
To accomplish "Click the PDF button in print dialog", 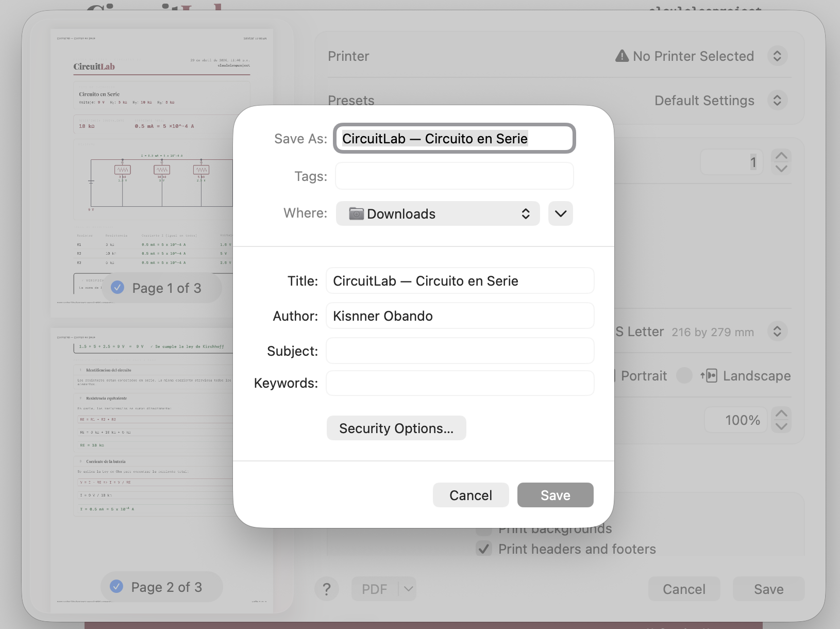I will (x=375, y=589).
